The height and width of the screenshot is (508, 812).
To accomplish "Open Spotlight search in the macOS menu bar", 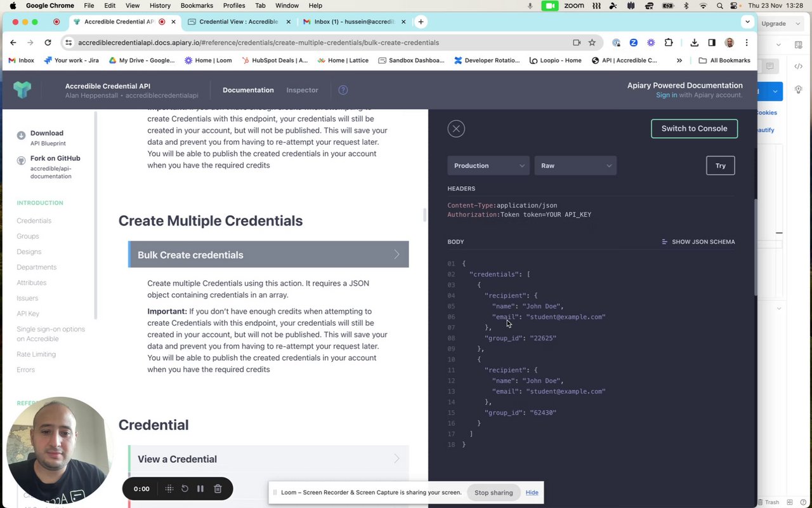I will 719,6.
